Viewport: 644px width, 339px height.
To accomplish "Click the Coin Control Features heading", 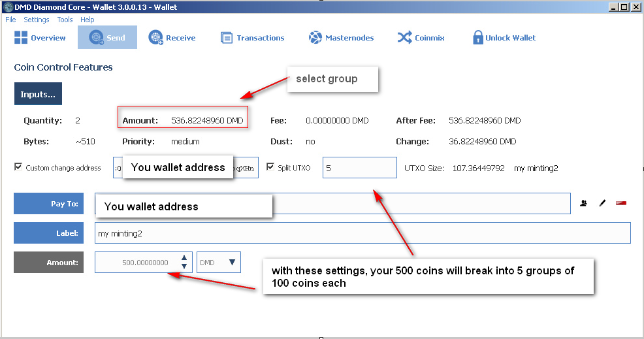I will tap(63, 67).
